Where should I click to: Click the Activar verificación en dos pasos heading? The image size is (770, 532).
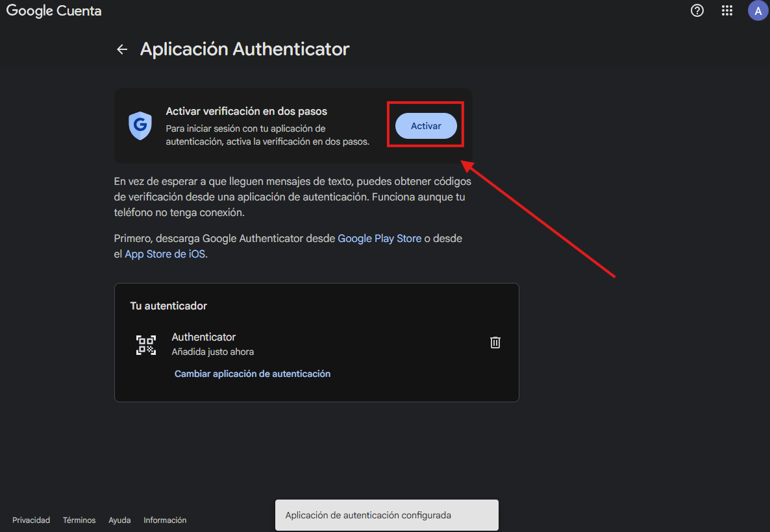(246, 112)
